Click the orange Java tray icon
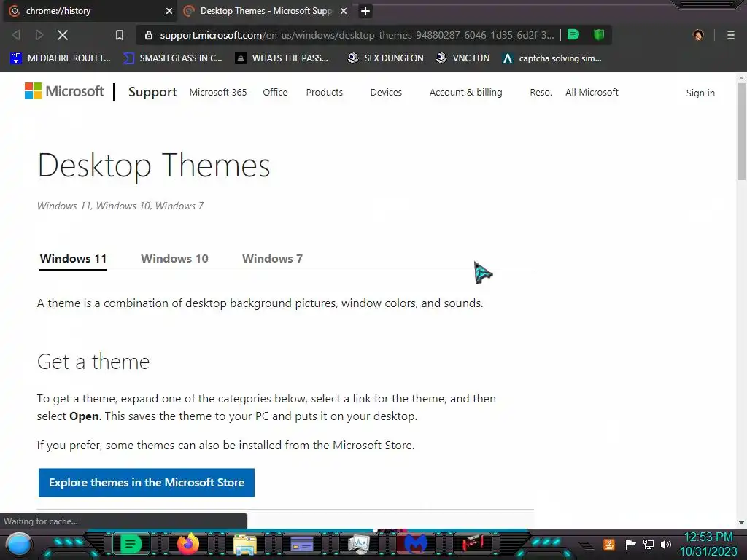This screenshot has width=747, height=560. click(x=609, y=544)
